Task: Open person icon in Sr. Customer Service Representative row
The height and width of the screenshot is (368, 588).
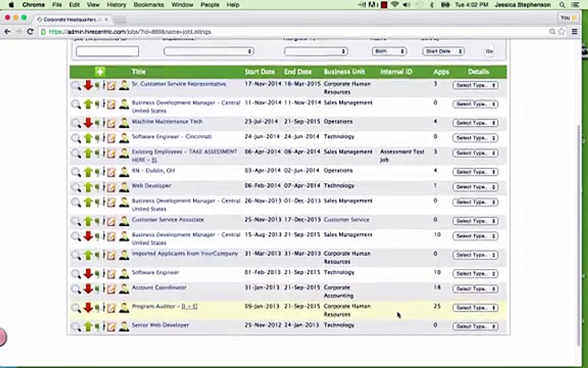Action: pyautogui.click(x=124, y=85)
